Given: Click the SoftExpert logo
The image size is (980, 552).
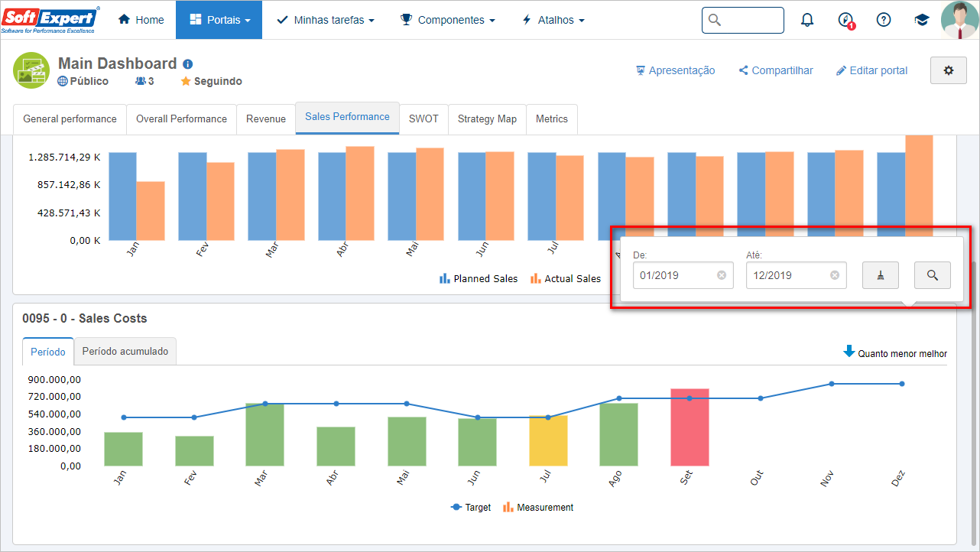Looking at the screenshot, I should [50, 20].
